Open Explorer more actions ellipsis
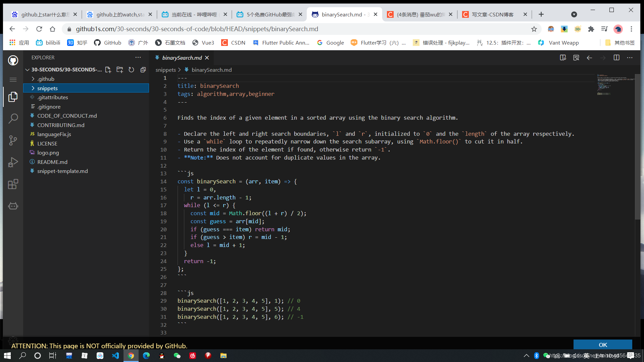644x362 pixels. coord(138,58)
